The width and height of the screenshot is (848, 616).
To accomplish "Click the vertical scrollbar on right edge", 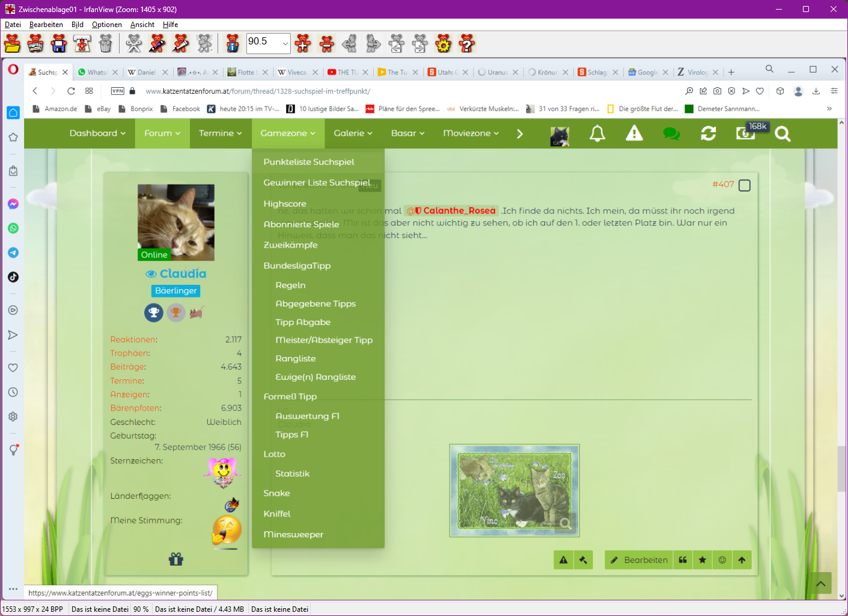I will [x=841, y=361].
